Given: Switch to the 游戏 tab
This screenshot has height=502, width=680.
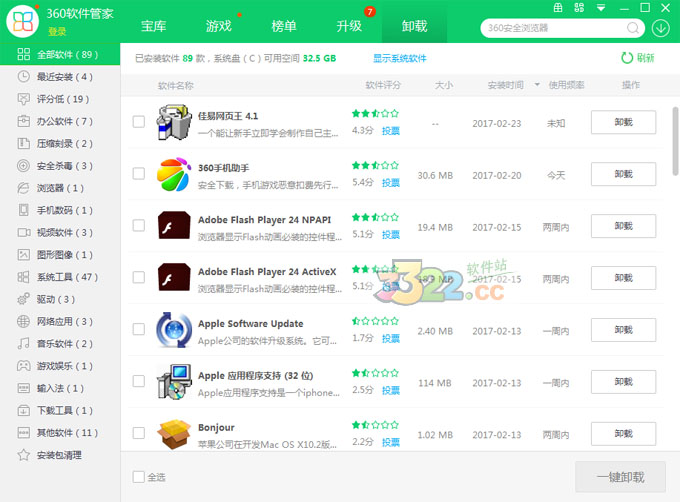Looking at the screenshot, I should coord(219,26).
